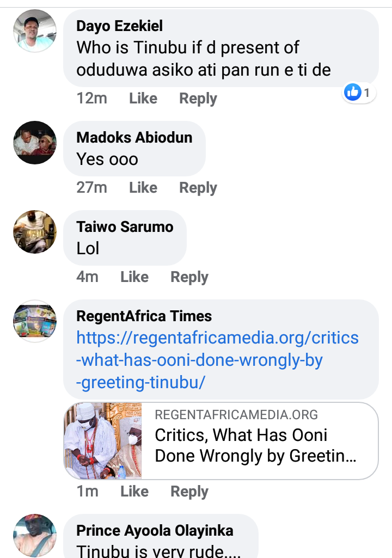Open Dayo Ezekiel's name link
This screenshot has height=558, width=392.
pos(119,26)
